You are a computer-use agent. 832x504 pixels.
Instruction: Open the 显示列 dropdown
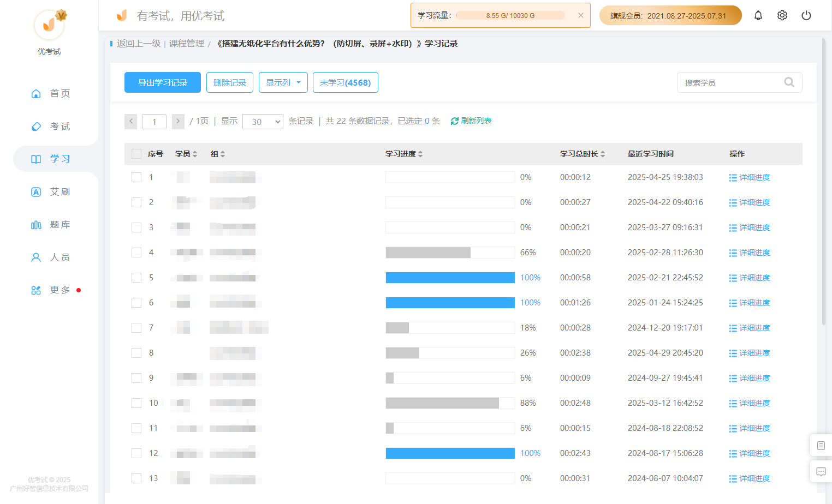(283, 82)
